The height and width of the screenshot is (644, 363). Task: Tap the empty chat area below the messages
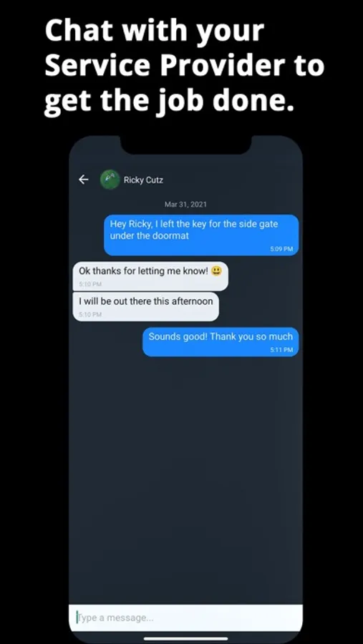click(186, 477)
